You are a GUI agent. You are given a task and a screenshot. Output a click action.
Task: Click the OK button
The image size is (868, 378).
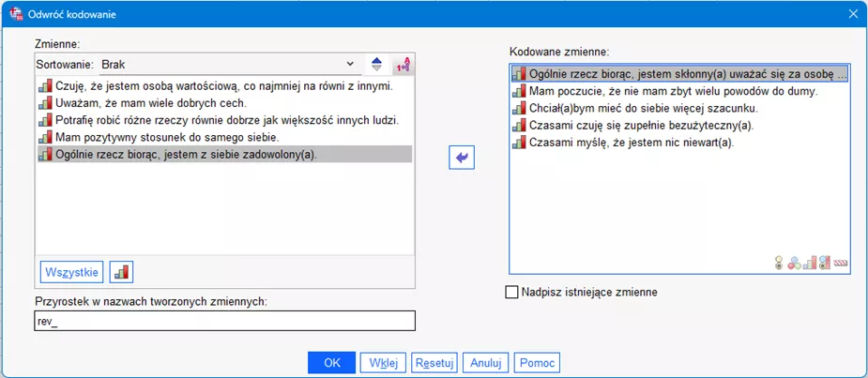332,363
